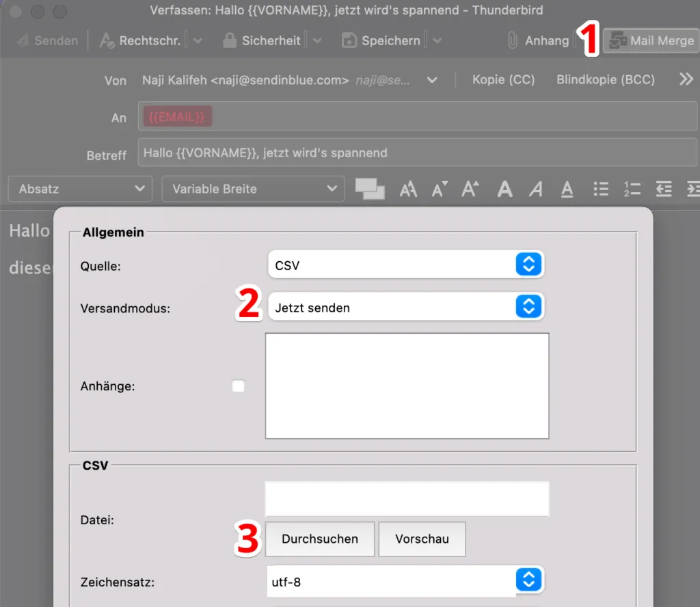This screenshot has height=607, width=700.
Task: Change the Quelle selector from CSV
Action: pos(406,265)
